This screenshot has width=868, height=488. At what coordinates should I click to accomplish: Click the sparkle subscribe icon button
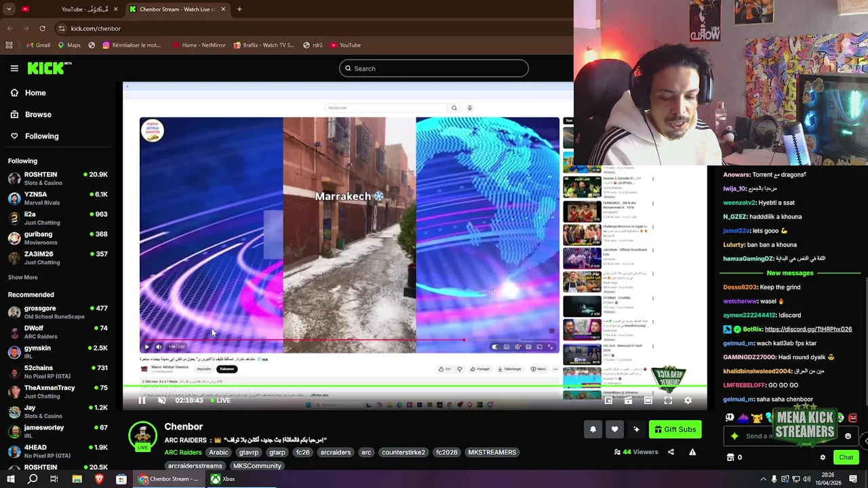636,429
